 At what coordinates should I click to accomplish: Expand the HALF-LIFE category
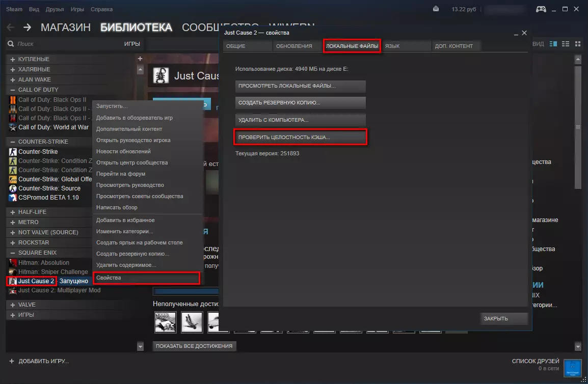tap(13, 212)
